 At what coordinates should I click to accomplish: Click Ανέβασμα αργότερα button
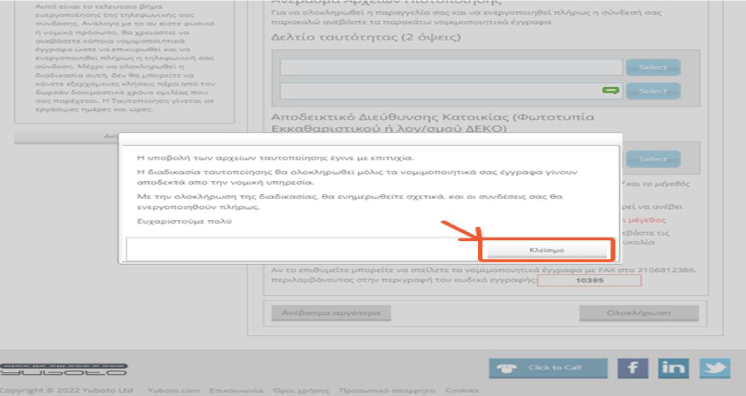click(x=331, y=313)
